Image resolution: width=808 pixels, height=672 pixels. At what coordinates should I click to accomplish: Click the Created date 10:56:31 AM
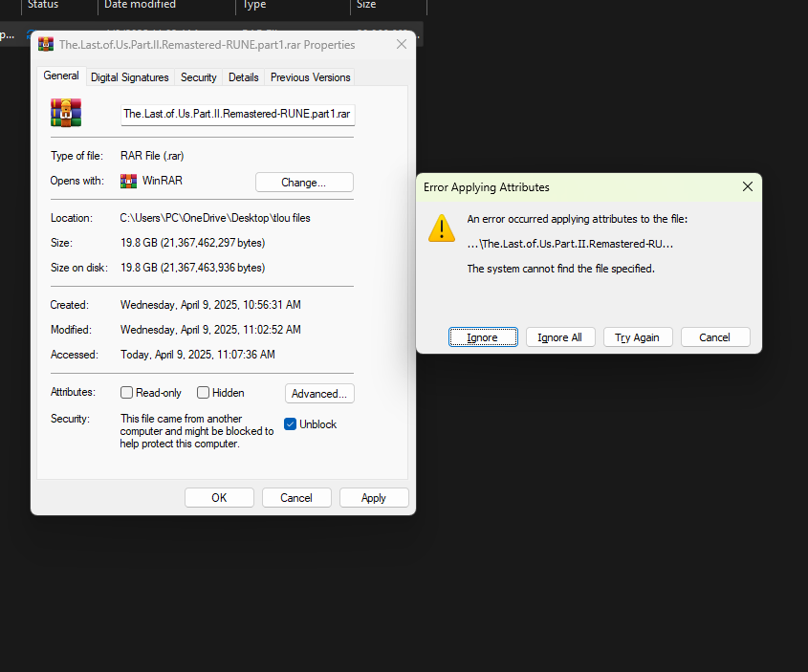pos(210,305)
